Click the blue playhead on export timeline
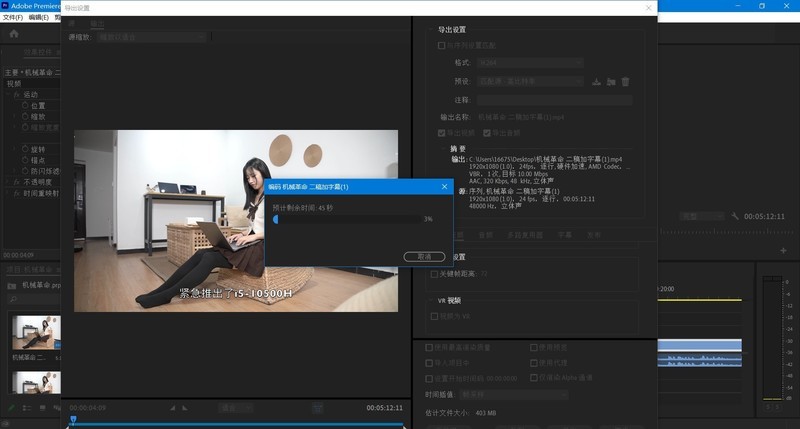 pyautogui.click(x=73, y=420)
